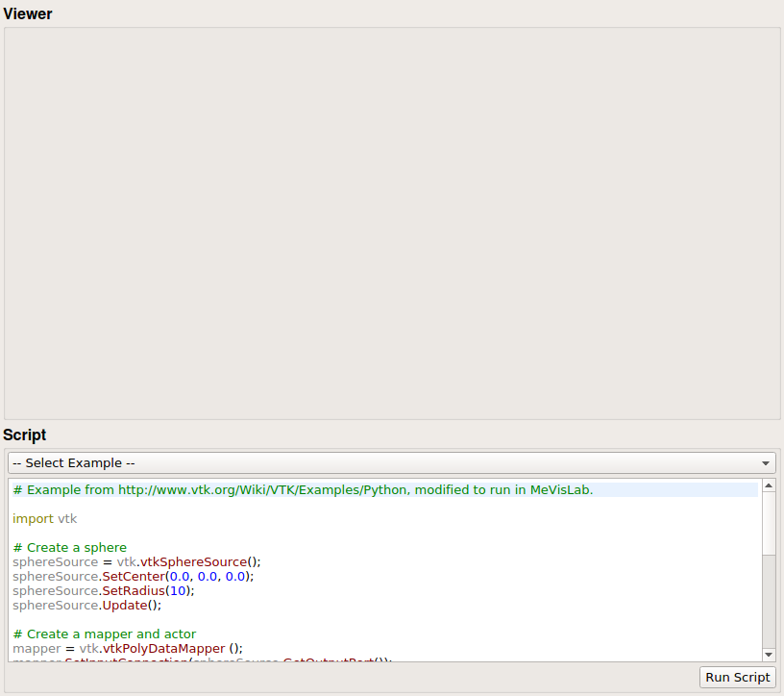Click the SetRadius(10) line
The image size is (784, 696).
pos(104,591)
